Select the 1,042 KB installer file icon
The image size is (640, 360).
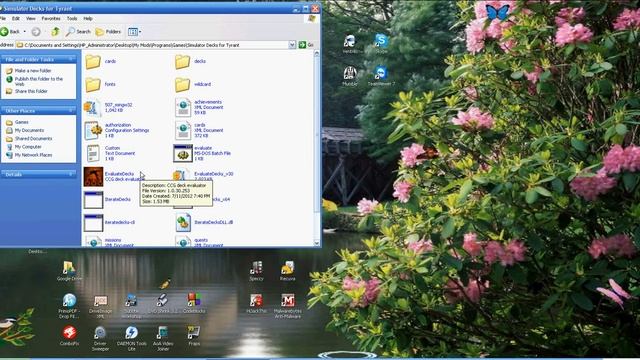[93, 108]
